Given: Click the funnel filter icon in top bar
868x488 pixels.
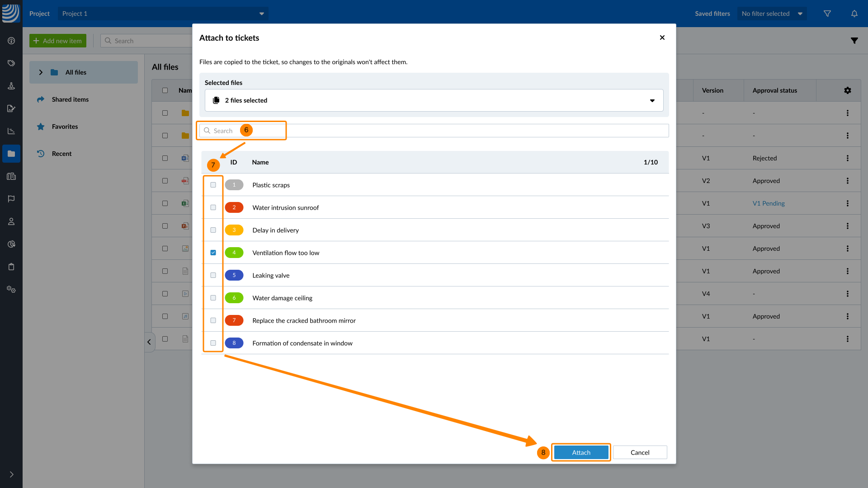Looking at the screenshot, I should pos(827,14).
